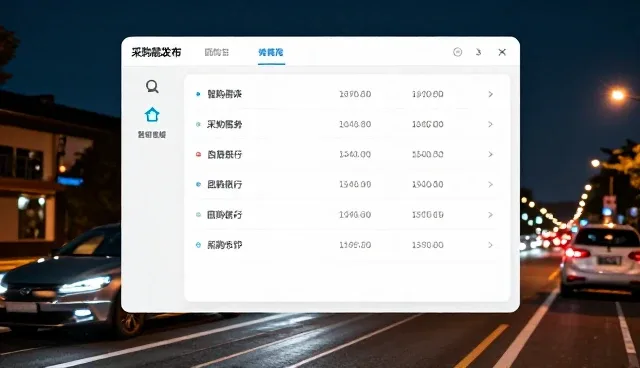
Task: Click the "3" indicator beside the close button
Action: (x=478, y=52)
